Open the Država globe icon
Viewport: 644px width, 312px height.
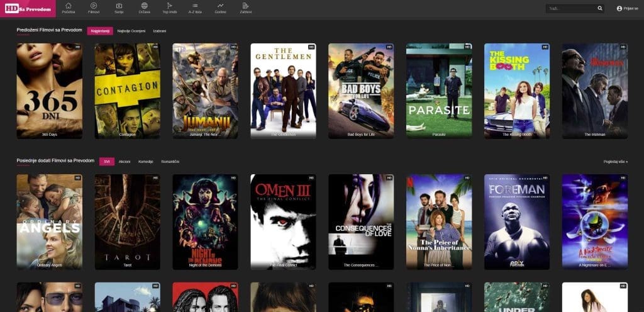point(144,6)
